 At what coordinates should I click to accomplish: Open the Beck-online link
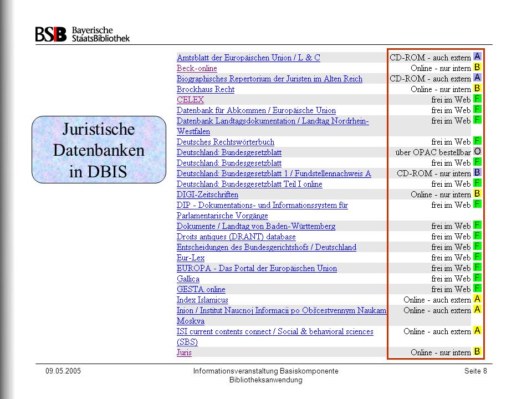click(197, 68)
